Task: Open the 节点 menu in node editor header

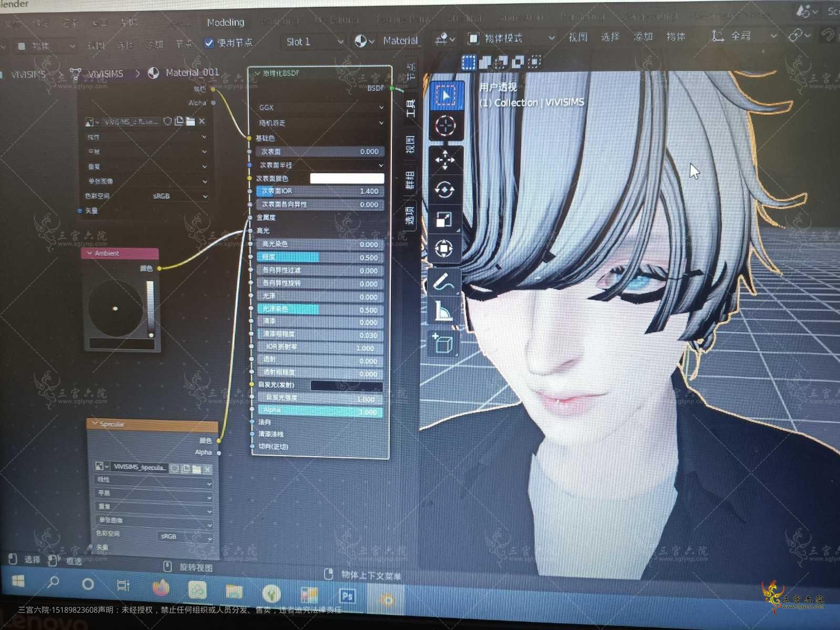Action: click(184, 44)
